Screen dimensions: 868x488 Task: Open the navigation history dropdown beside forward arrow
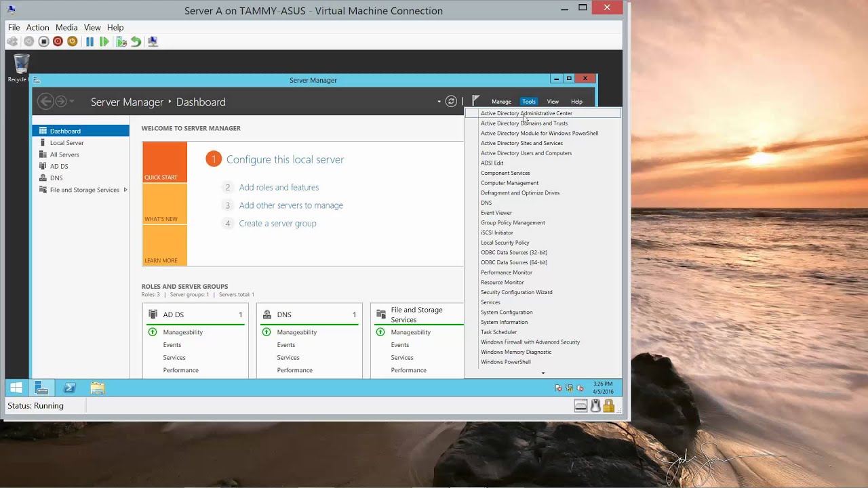point(72,102)
